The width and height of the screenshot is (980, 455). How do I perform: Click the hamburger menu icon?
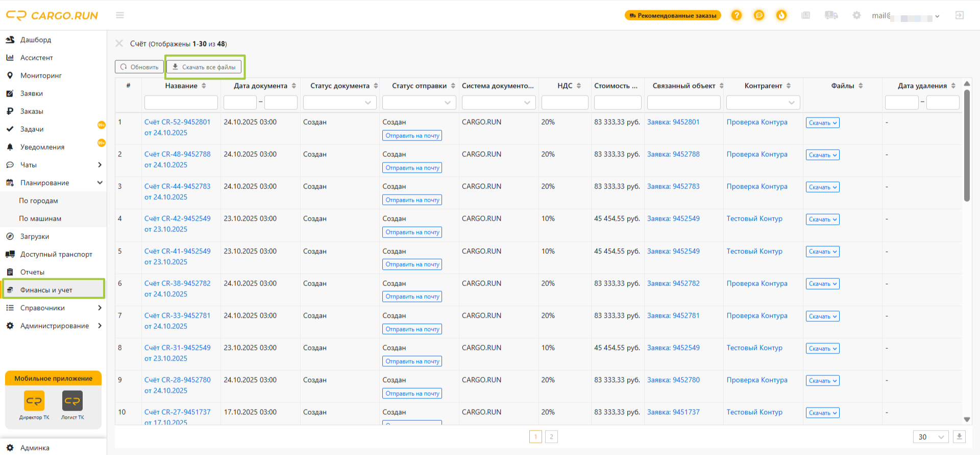click(x=120, y=15)
